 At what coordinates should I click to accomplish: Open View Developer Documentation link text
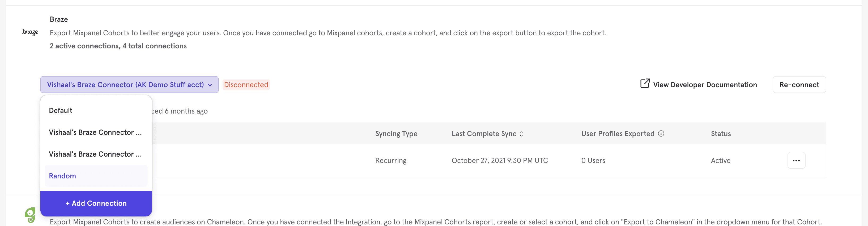(x=705, y=85)
